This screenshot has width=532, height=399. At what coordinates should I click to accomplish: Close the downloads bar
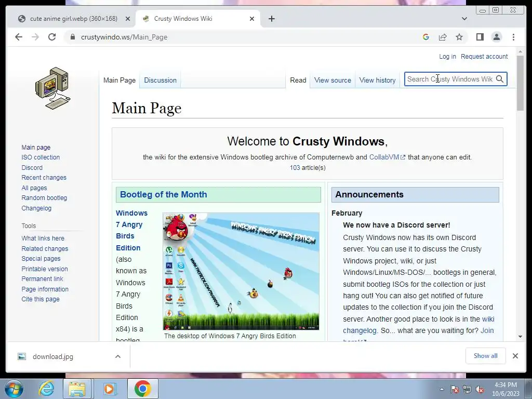tap(515, 356)
